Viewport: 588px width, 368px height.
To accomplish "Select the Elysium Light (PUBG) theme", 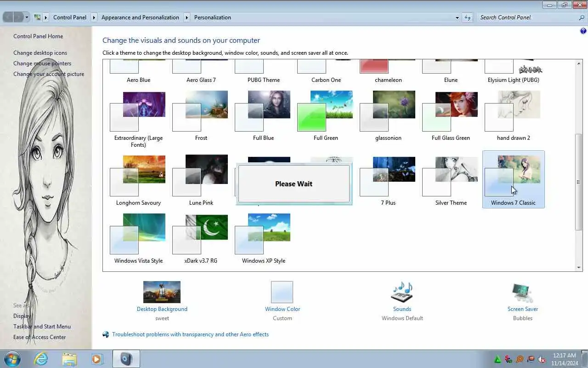I will (x=513, y=72).
